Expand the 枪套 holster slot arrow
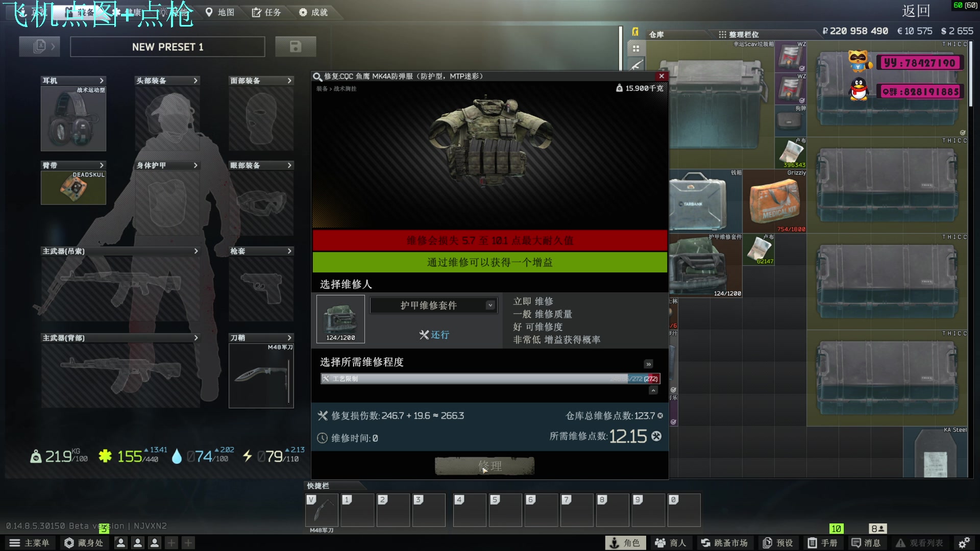980x551 pixels. (x=289, y=251)
